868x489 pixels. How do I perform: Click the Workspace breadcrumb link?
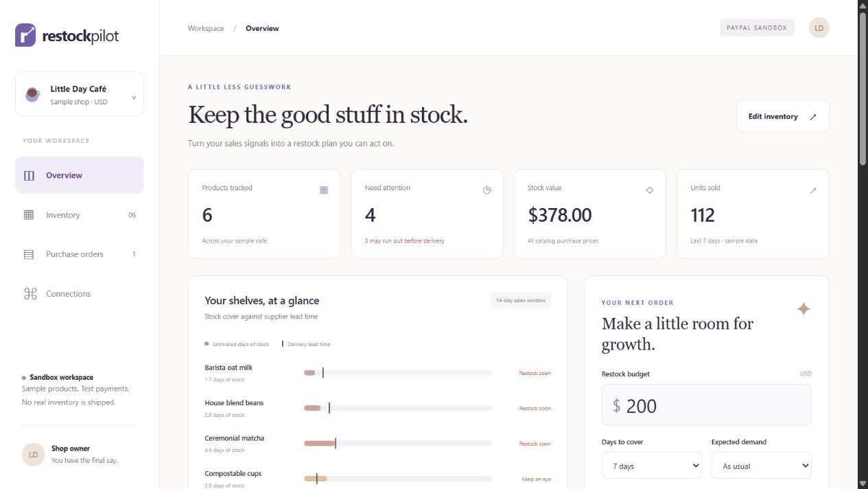(x=206, y=28)
